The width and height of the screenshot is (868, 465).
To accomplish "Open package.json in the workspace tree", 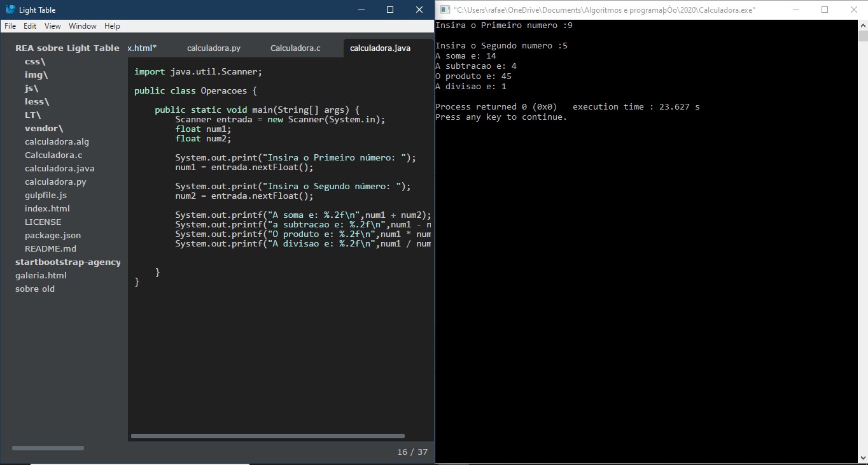I will (53, 235).
